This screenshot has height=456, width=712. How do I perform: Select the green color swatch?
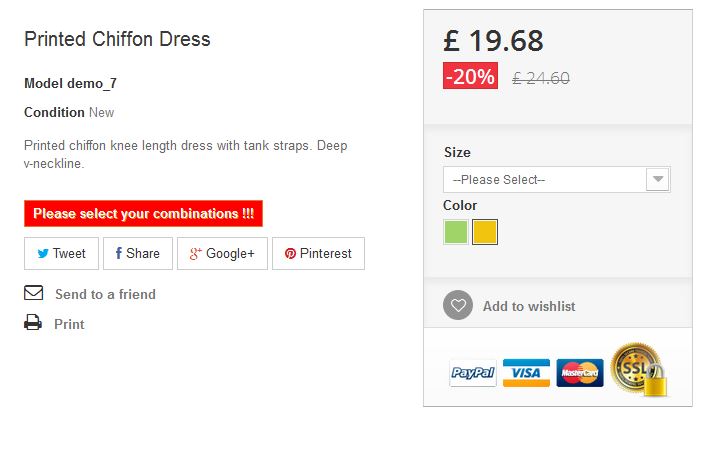456,232
